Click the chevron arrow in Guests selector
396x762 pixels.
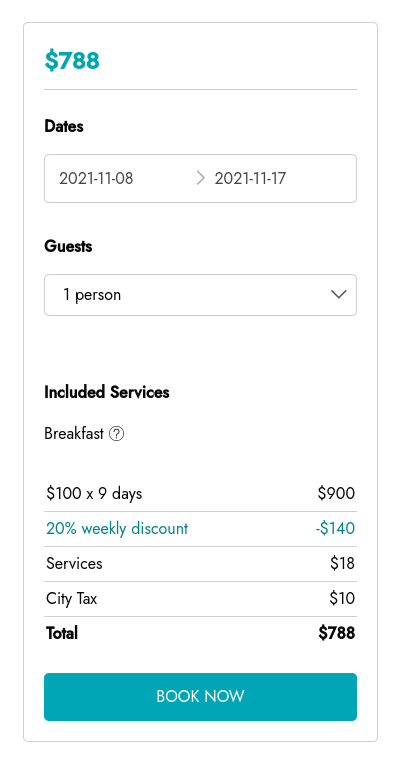[x=338, y=294]
